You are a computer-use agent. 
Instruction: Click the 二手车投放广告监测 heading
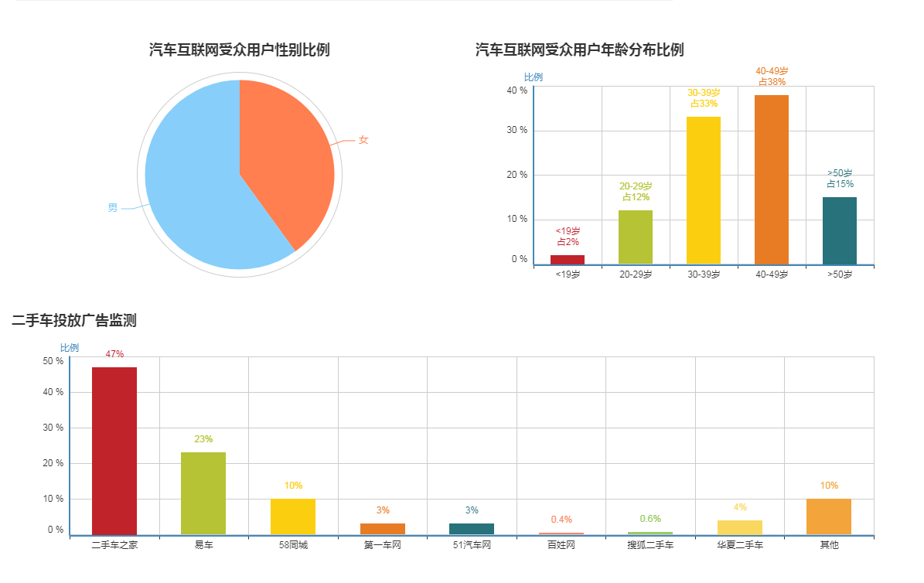(x=74, y=320)
